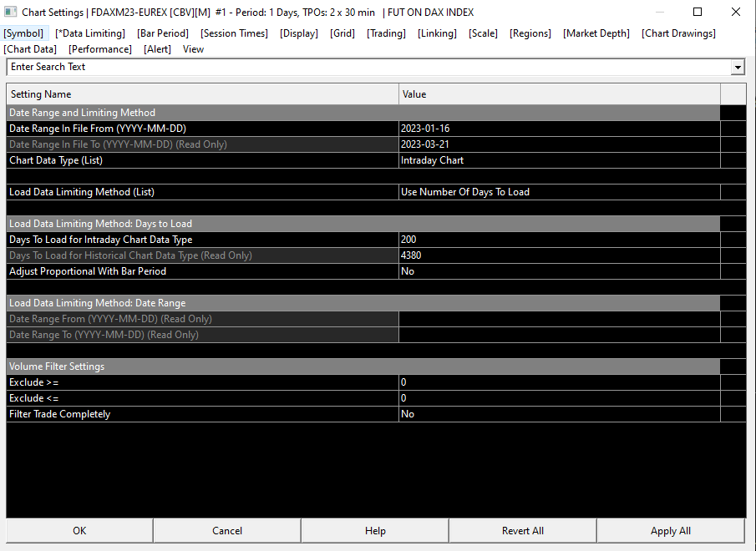Open the [Grid] tab
This screenshot has height=551, width=756.
click(342, 33)
